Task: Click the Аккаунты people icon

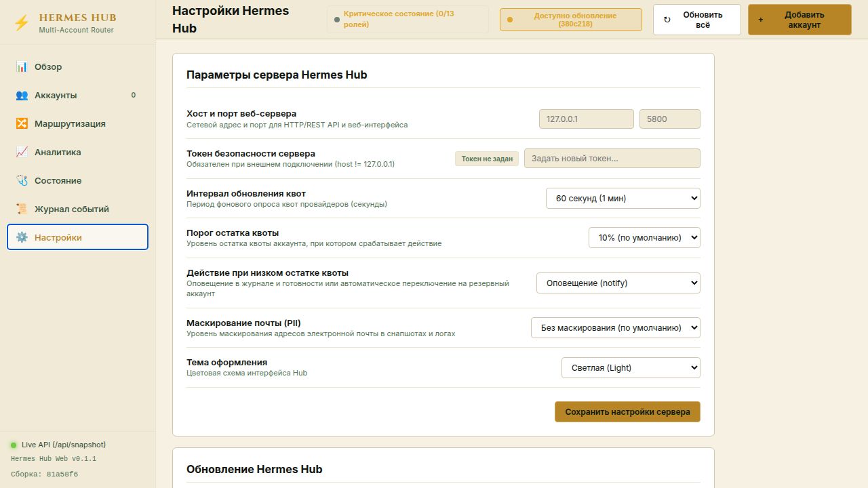Action: 22,95
